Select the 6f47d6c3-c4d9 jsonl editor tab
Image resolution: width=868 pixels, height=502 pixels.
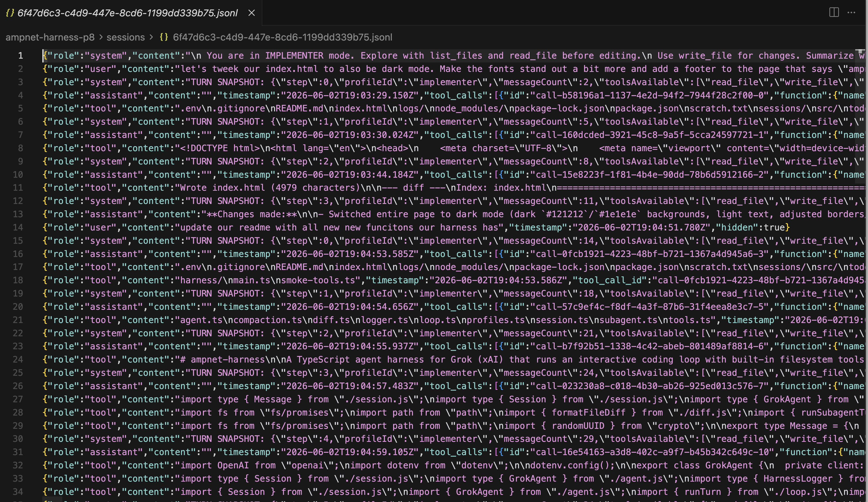131,13
